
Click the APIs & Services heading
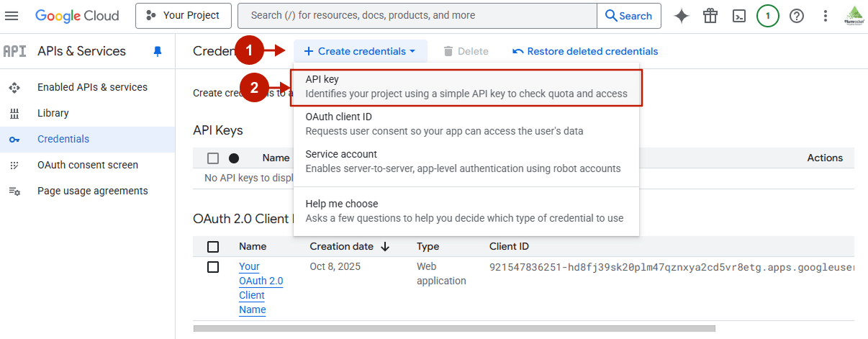point(81,51)
